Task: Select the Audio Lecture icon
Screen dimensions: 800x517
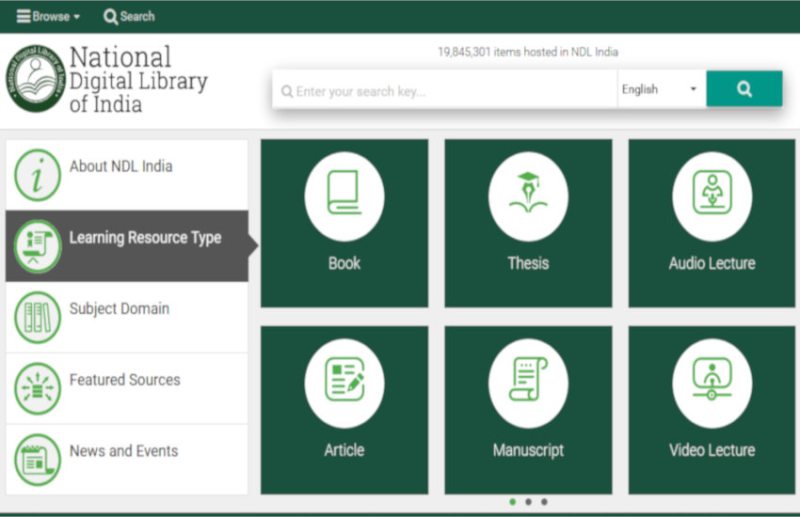Action: click(712, 197)
